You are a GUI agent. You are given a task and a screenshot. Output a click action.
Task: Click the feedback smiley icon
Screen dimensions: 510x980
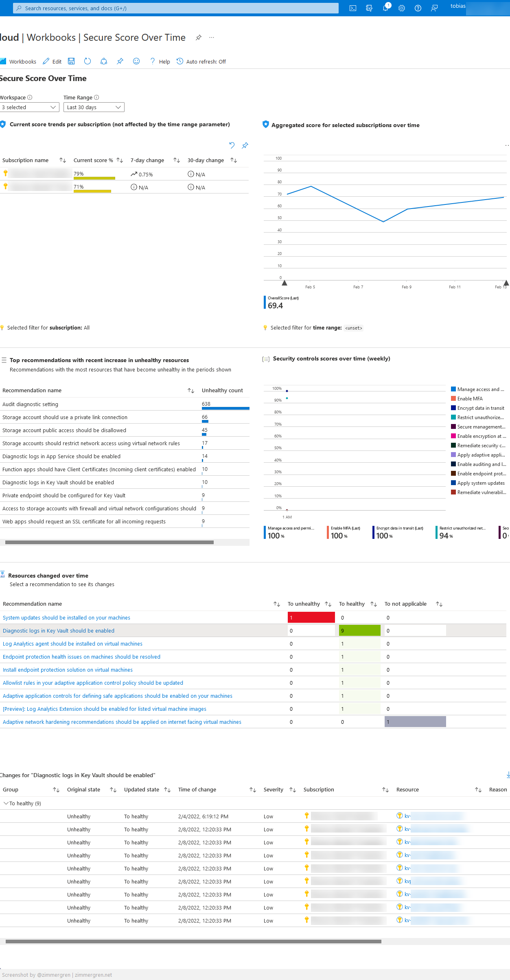[136, 61]
